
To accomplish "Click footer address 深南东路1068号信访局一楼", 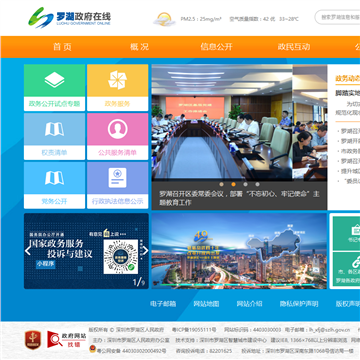I will tap(297, 351).
